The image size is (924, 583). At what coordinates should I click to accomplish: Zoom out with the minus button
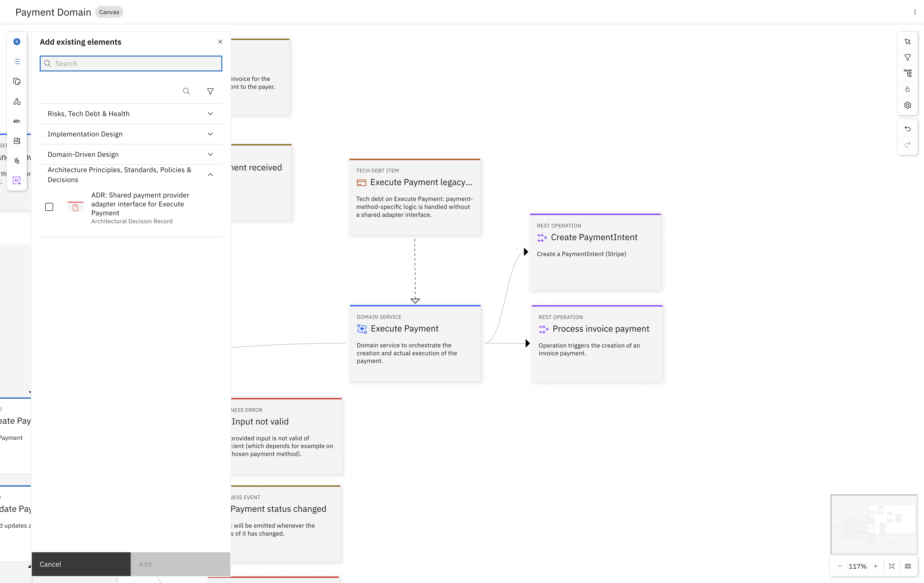tap(840, 566)
